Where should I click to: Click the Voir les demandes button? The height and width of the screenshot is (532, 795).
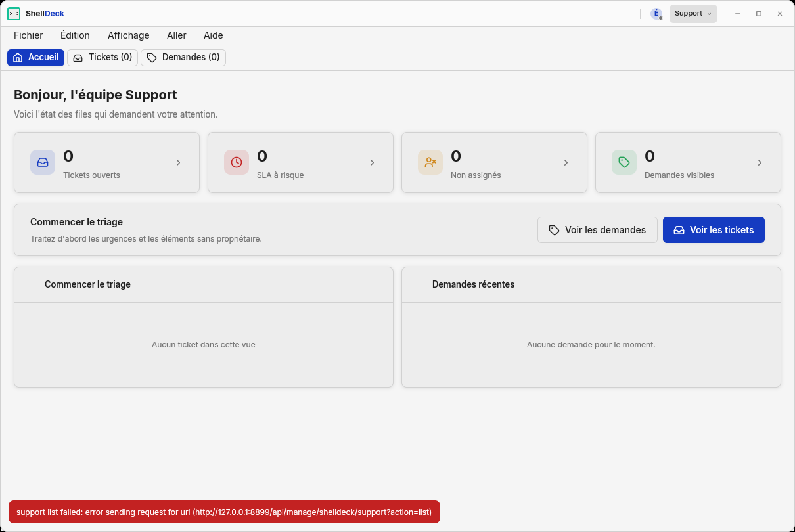pos(597,230)
